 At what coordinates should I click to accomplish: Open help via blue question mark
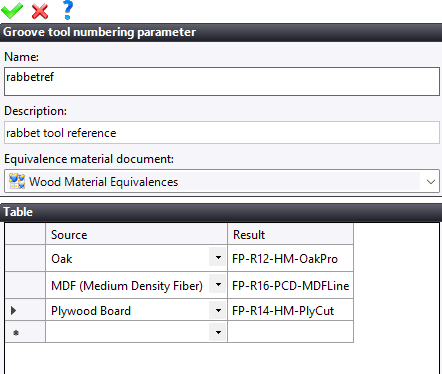pos(68,10)
